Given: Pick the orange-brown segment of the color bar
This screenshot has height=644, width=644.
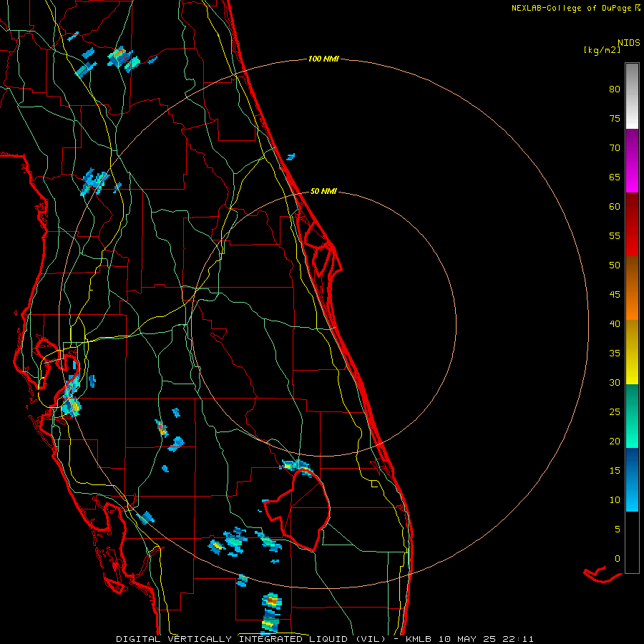Looking at the screenshot, I should click(x=632, y=288).
